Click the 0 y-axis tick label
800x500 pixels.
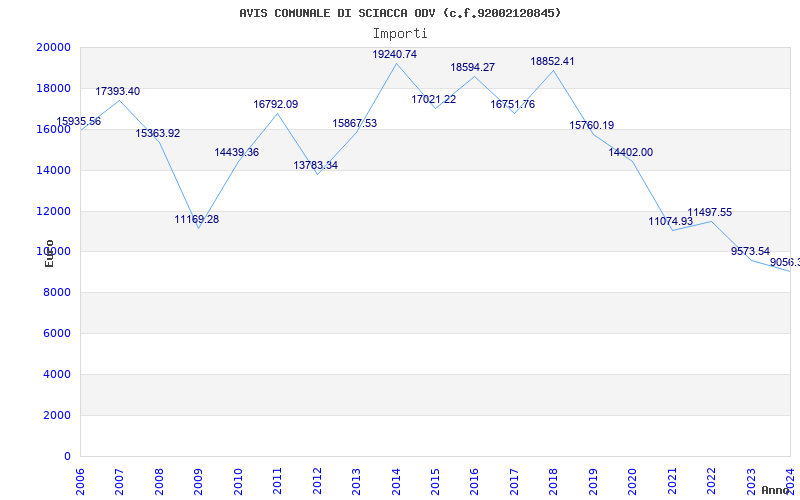pos(67,456)
